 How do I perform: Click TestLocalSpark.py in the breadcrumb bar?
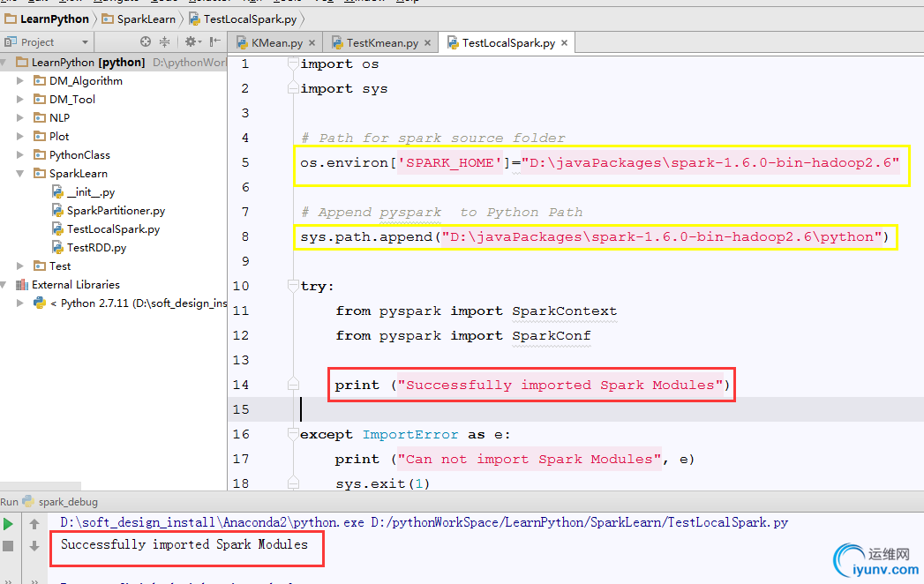(x=243, y=19)
